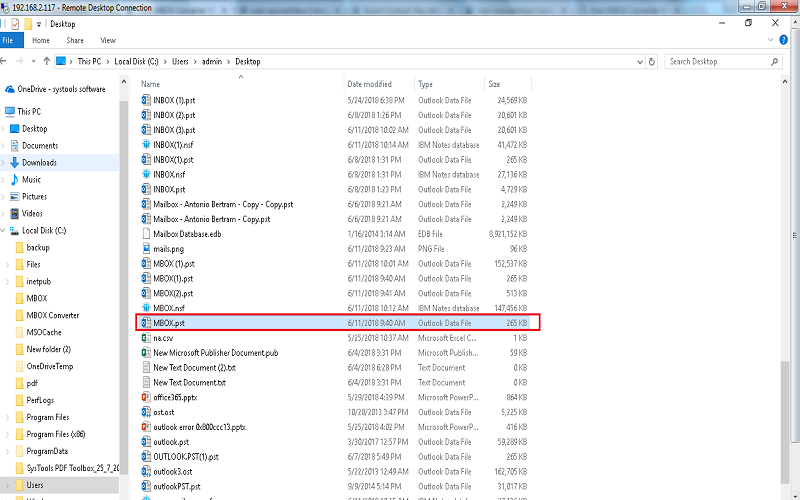Select the MBOX Converter folder in tree
The height and width of the screenshot is (500, 800).
coord(53,315)
